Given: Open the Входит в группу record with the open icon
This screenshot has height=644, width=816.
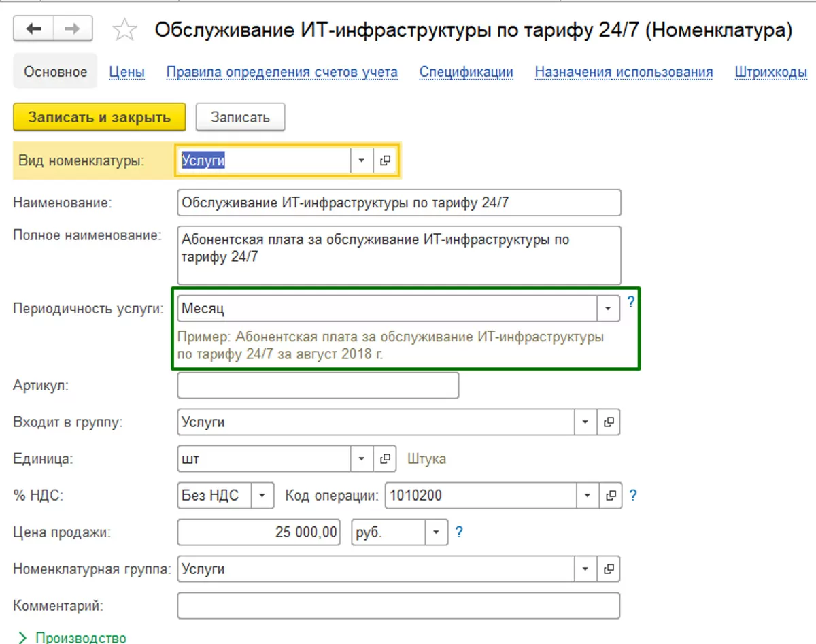Looking at the screenshot, I should point(609,422).
